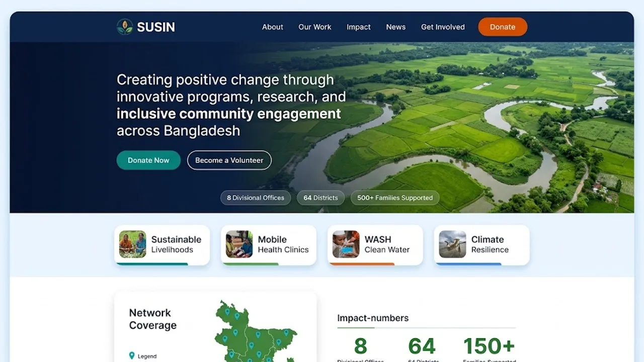Select the 500+ Families Supported pill
This screenshot has height=362, width=644.
click(x=395, y=198)
